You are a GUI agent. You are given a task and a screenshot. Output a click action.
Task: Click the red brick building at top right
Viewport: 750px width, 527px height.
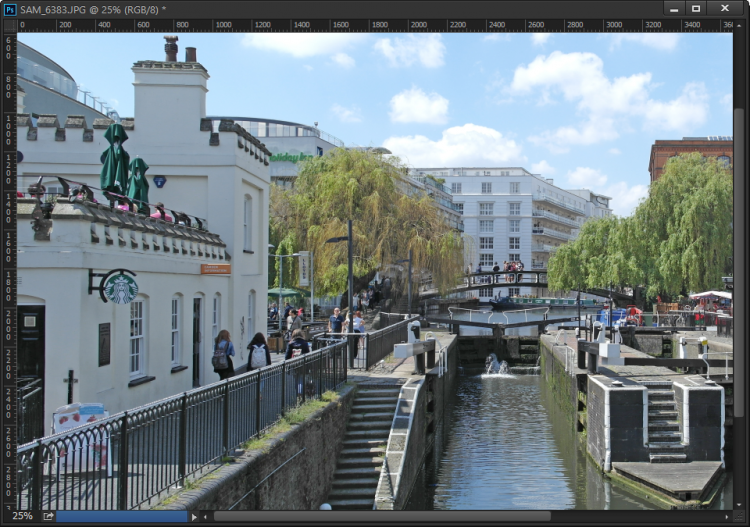pyautogui.click(x=689, y=155)
